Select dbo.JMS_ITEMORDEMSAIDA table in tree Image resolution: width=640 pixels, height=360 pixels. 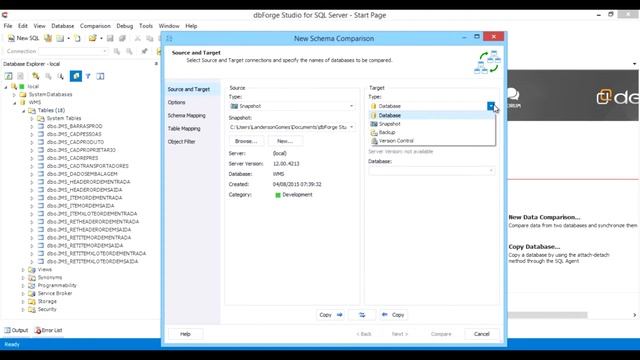pos(80,206)
